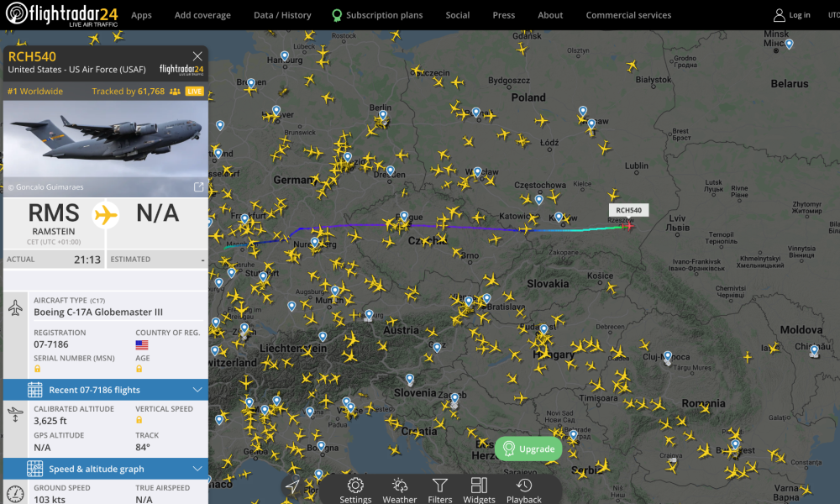
Task: Open the Commercial services menu
Action: click(x=628, y=15)
